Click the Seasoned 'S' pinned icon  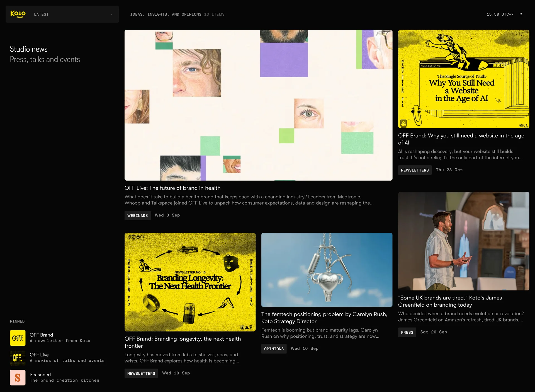18,378
